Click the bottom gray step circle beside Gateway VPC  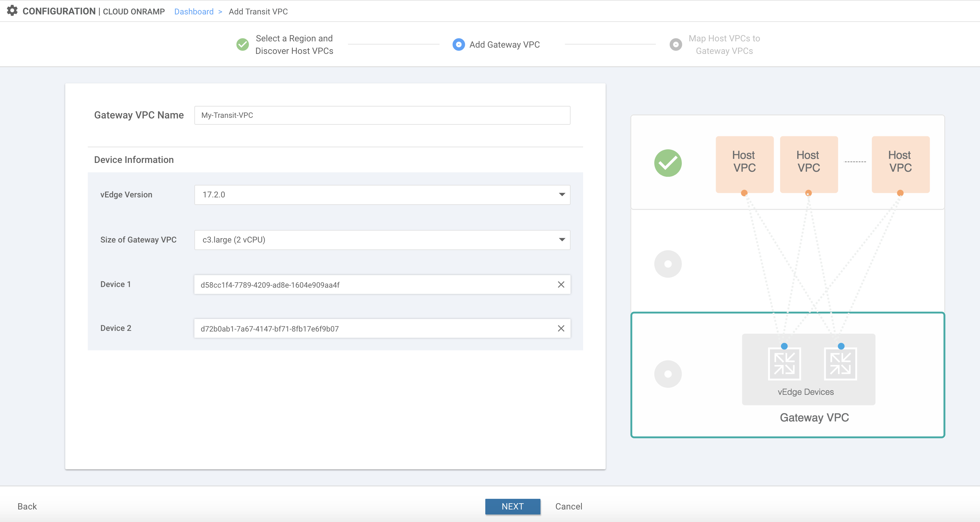pyautogui.click(x=668, y=374)
